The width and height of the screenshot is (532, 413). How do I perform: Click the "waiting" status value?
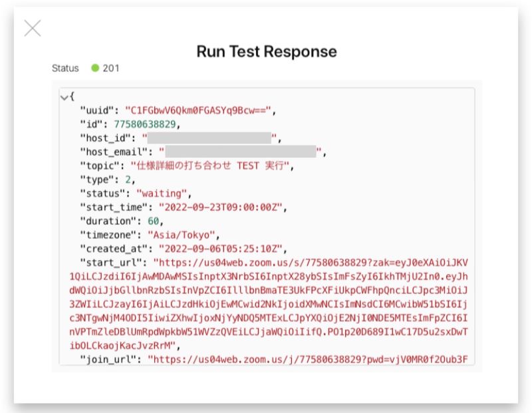point(162,194)
